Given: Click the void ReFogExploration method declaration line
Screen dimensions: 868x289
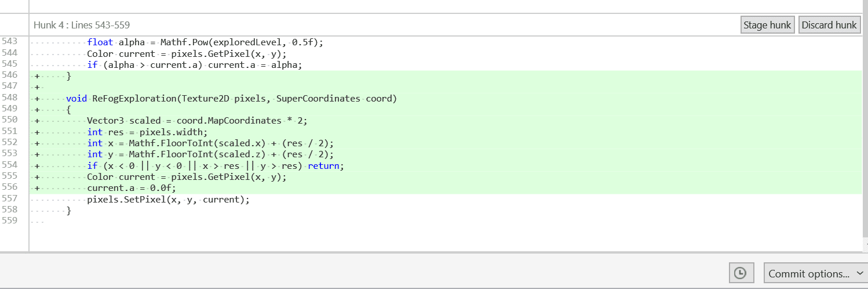Looking at the screenshot, I should coord(231,98).
